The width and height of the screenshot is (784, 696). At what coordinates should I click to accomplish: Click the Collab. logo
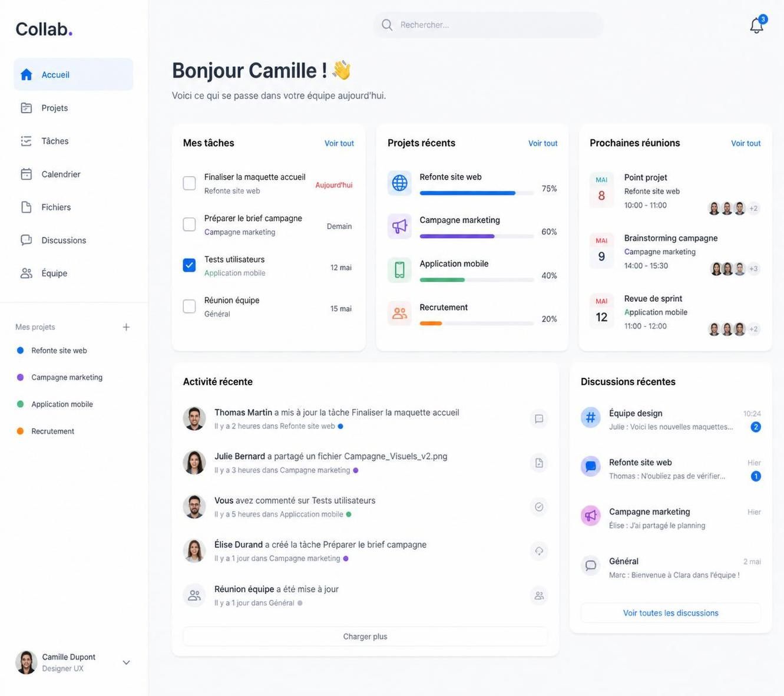click(44, 29)
